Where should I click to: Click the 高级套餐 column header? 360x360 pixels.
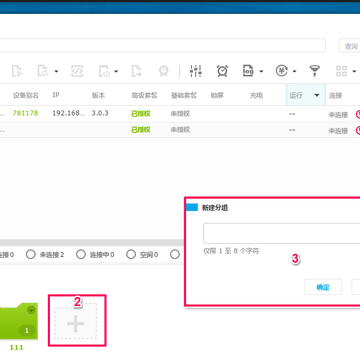(x=144, y=95)
